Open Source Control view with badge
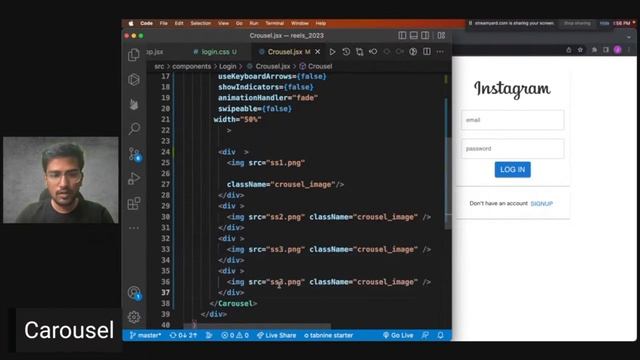Image resolution: width=640 pixels, height=360 pixels. pyautogui.click(x=134, y=154)
